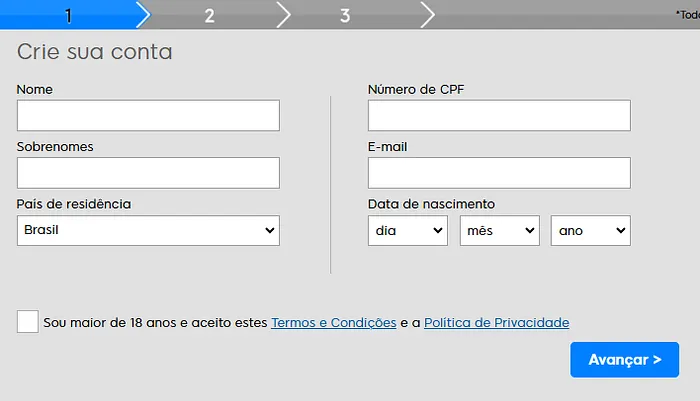Focus the Sobrenomes input box
The image size is (700, 401).
point(148,173)
